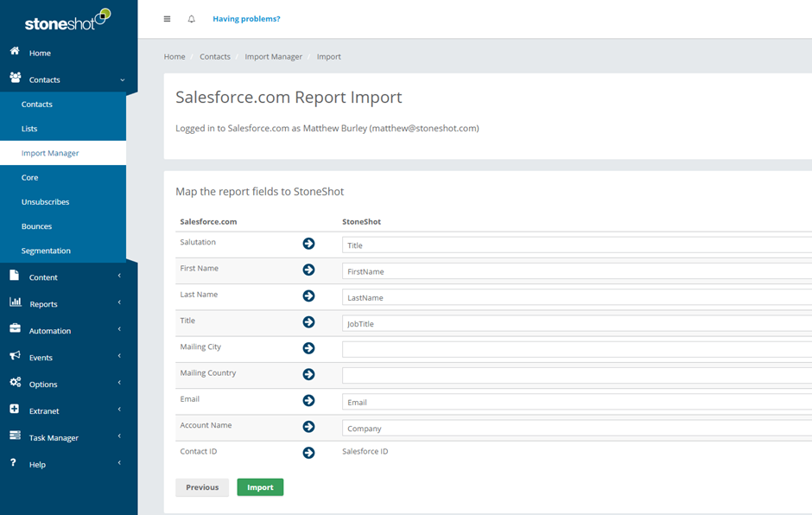This screenshot has width=812, height=515.
Task: Open Segmentation in sidebar
Action: 63,251
